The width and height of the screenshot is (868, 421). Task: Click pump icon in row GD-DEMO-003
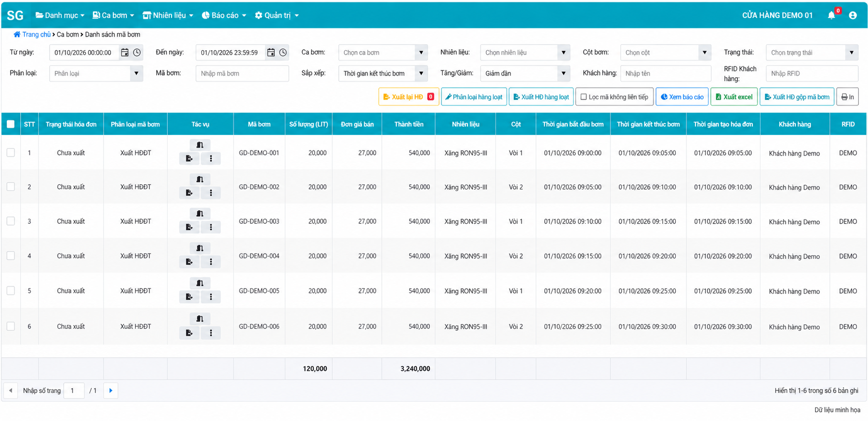point(200,214)
